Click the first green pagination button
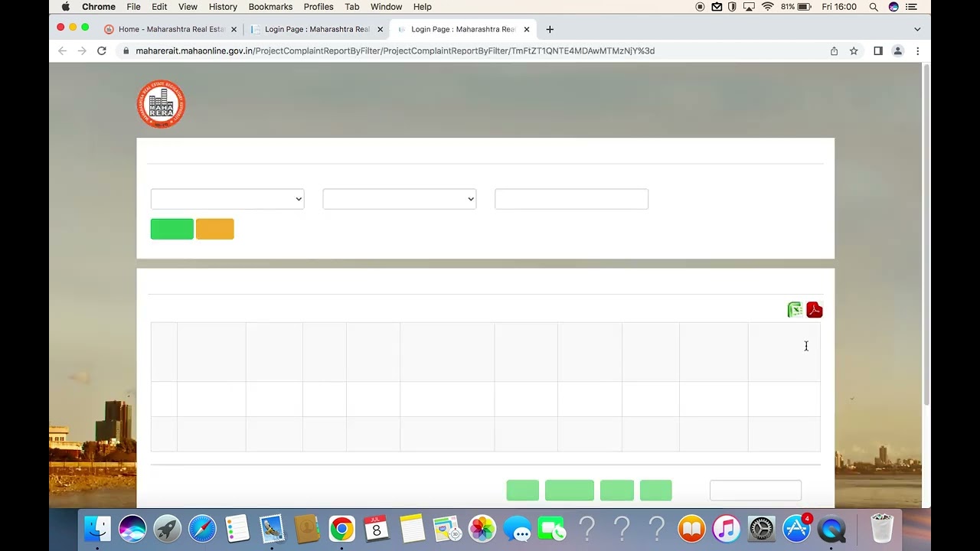This screenshot has width=980, height=551. 523,491
